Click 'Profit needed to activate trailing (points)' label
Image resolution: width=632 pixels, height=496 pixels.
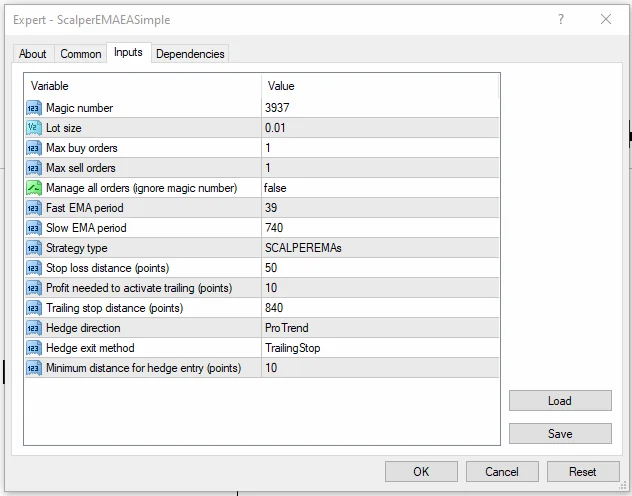pos(139,288)
